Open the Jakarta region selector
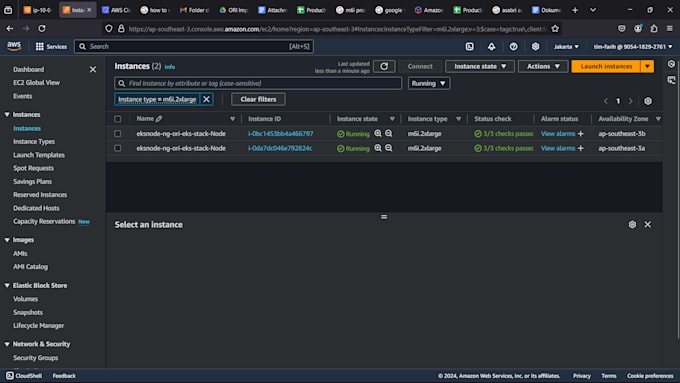 click(x=566, y=46)
